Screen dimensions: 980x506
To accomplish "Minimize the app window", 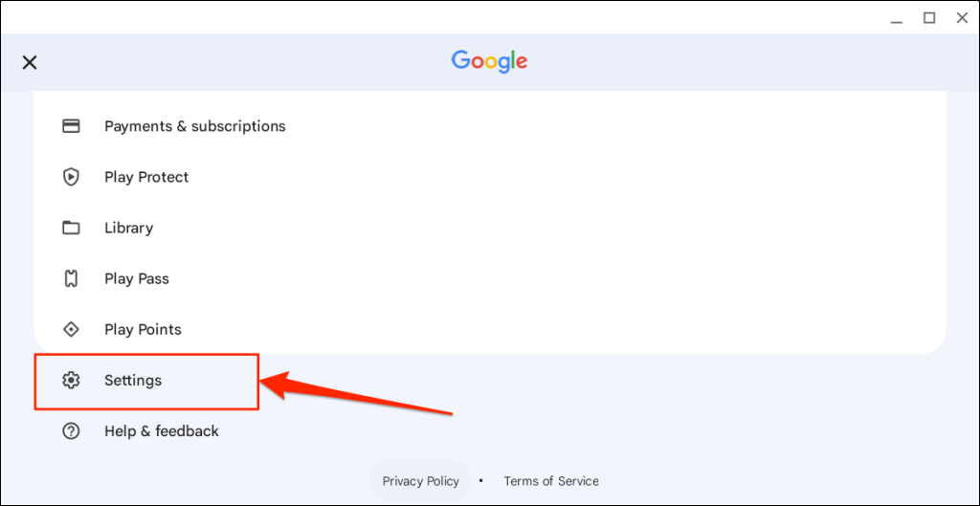I will pos(895,17).
